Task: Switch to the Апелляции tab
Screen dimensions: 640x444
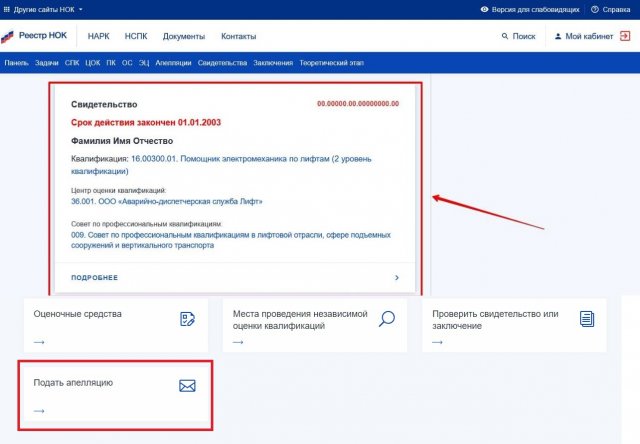Action: 172,62
